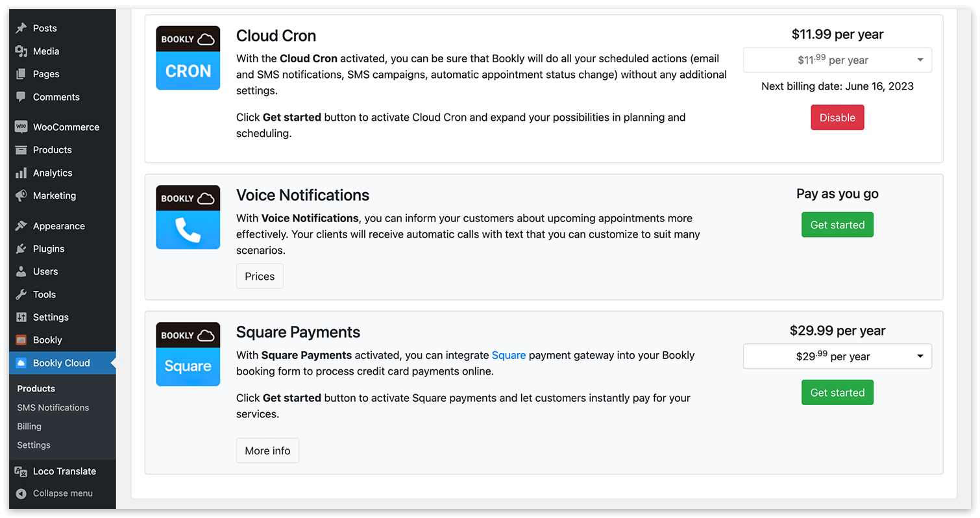
Task: Click the Media icon in sidebar
Action: coord(21,51)
